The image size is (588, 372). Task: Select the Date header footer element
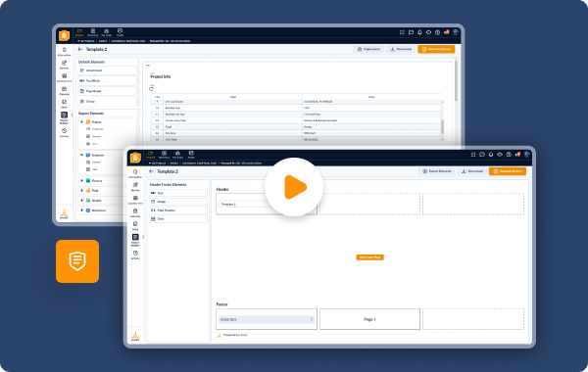tap(178, 218)
